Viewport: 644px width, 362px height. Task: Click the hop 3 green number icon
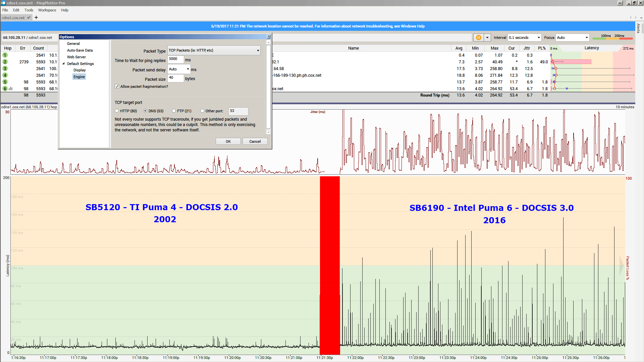coord(5,69)
